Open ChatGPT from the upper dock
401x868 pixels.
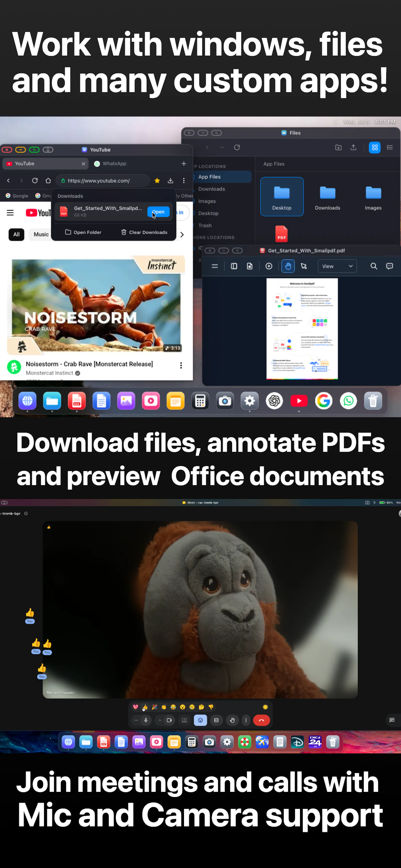coord(274,401)
